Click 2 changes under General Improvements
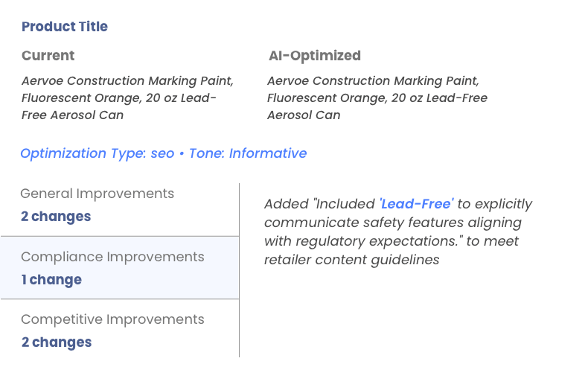Image resolution: width=588 pixels, height=367 pixels. pyautogui.click(x=56, y=217)
